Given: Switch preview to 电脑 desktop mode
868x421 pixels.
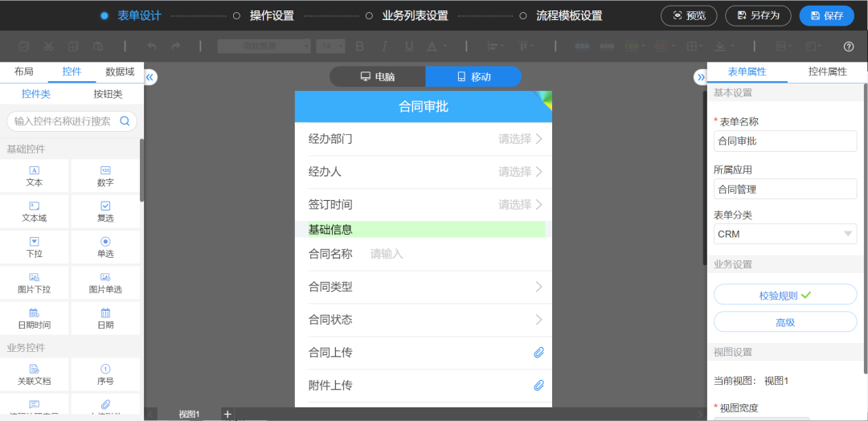Looking at the screenshot, I should [378, 77].
